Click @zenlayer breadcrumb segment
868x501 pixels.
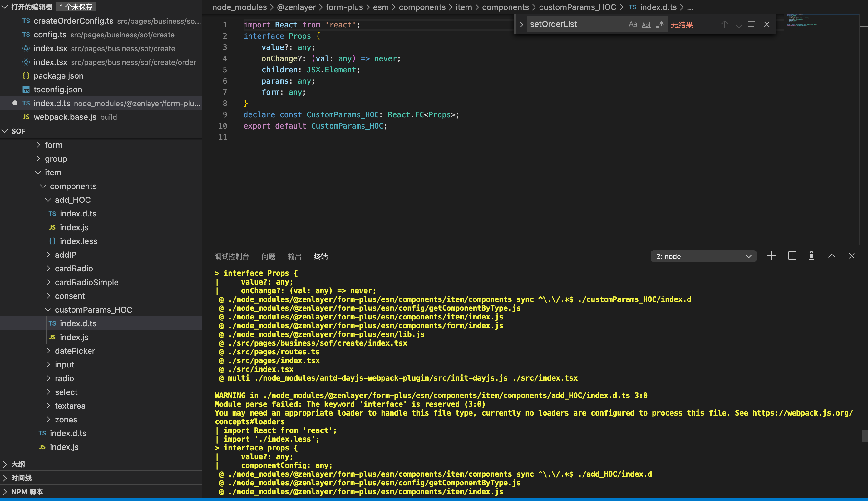[x=296, y=7]
